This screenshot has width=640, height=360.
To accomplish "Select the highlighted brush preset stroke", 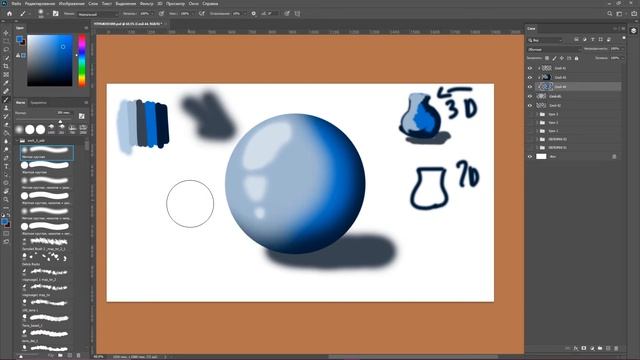I will click(47, 152).
